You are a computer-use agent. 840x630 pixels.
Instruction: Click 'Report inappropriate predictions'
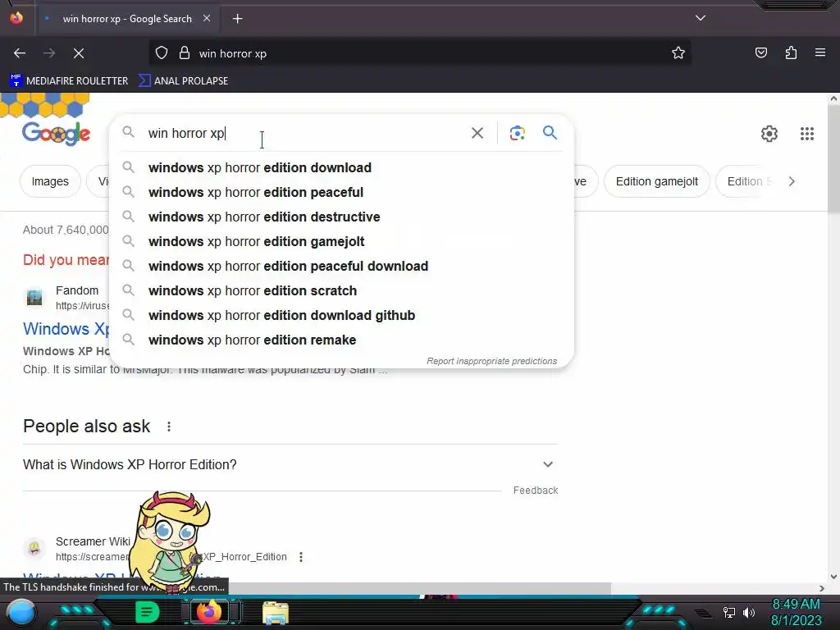point(492,361)
